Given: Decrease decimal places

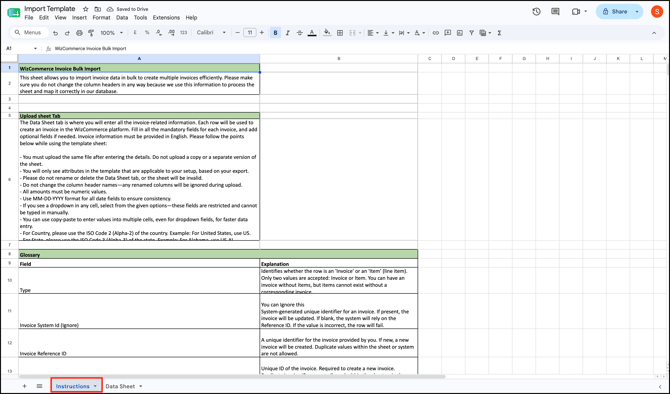Looking at the screenshot, I should click(159, 33).
